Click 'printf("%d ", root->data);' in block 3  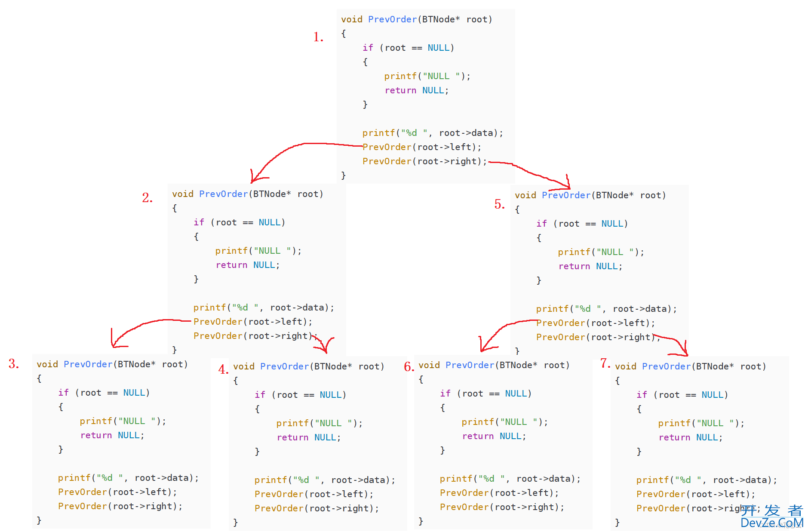tap(128, 478)
